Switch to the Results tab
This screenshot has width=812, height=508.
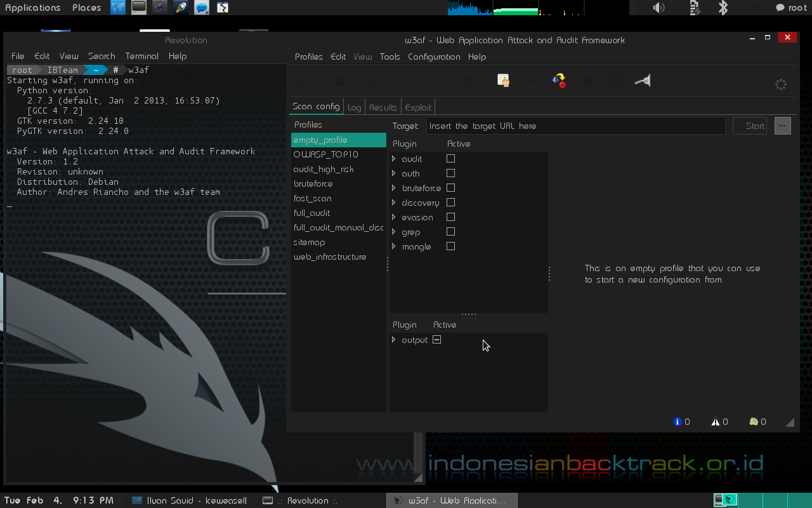click(383, 107)
